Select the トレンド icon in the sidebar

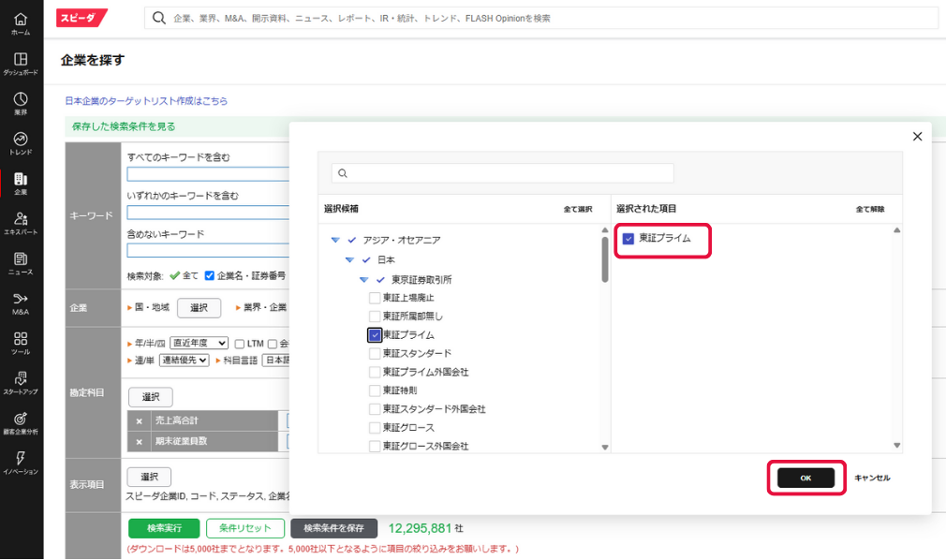(x=21, y=141)
